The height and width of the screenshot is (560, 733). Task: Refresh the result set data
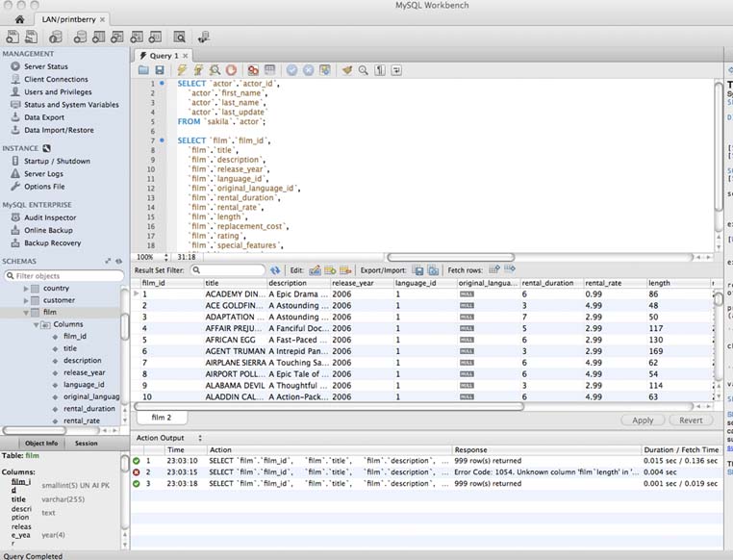tap(275, 270)
